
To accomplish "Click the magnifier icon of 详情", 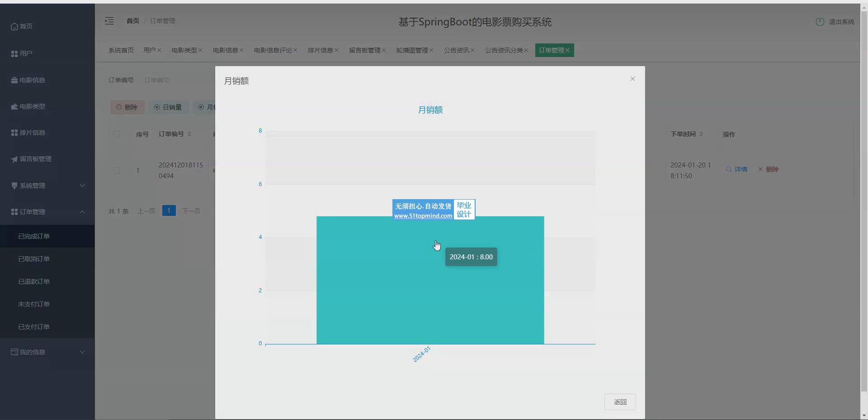I will (729, 169).
